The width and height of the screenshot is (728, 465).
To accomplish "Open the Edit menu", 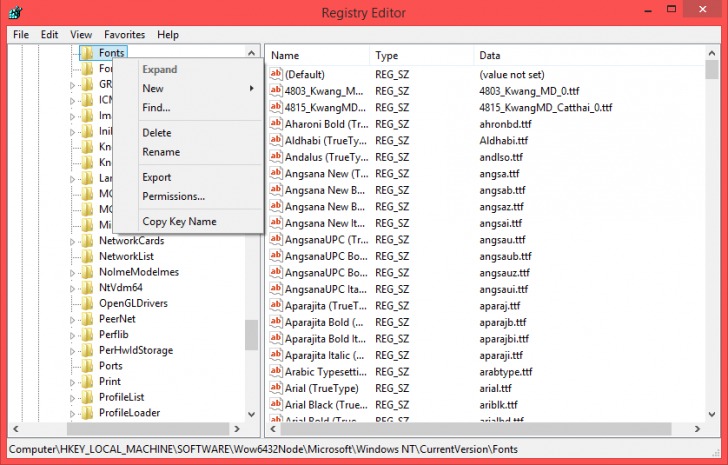I will click(x=49, y=35).
